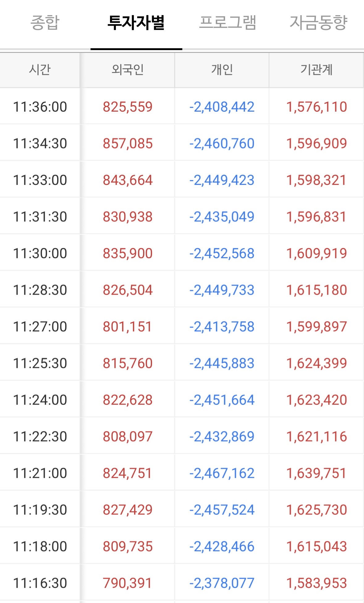Image resolution: width=364 pixels, height=603 pixels.
Task: Click the 개인 column header
Action: coord(222,70)
